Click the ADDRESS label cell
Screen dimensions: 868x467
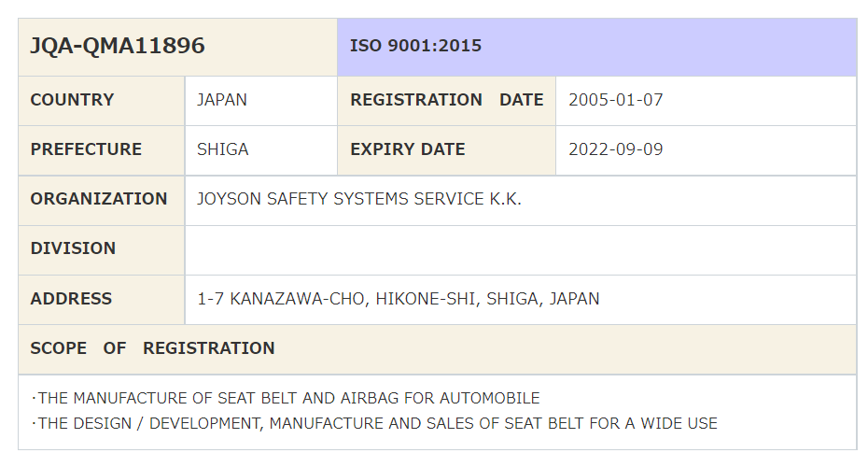point(71,299)
